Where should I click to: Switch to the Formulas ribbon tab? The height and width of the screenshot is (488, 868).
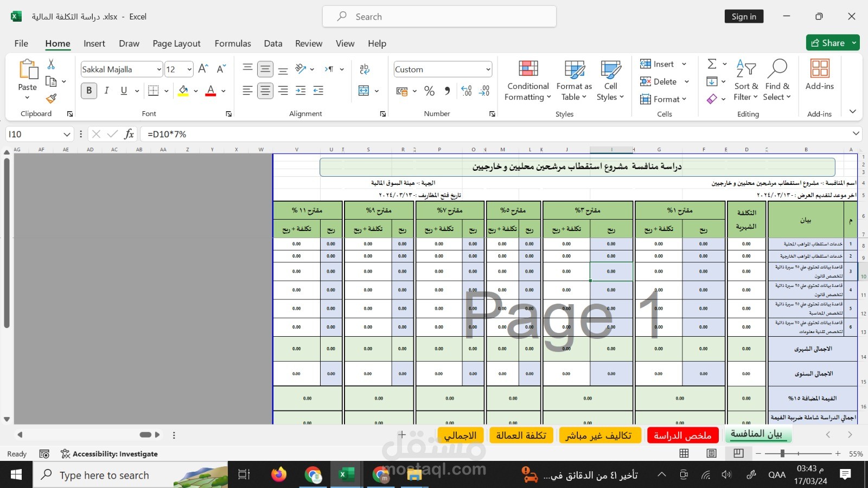(232, 43)
